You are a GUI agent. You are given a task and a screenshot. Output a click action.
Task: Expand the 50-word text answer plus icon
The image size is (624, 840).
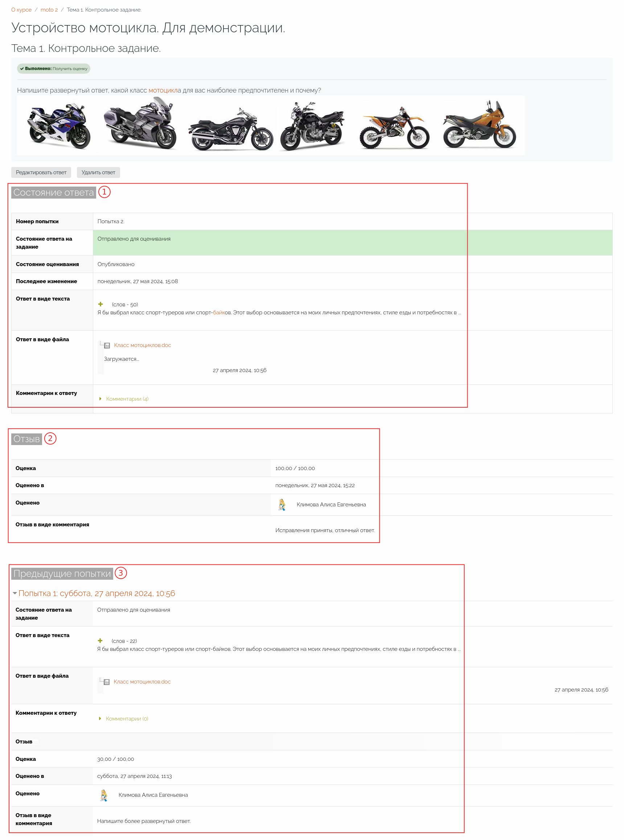click(x=100, y=304)
